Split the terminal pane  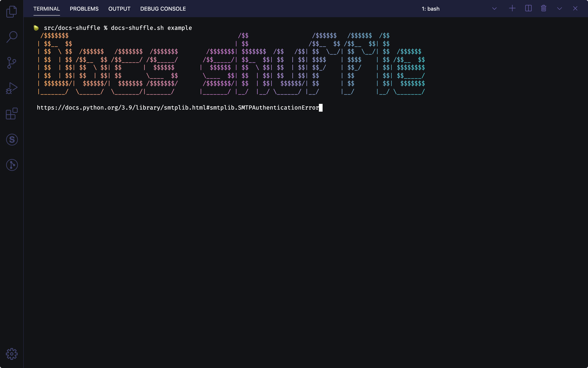point(528,9)
